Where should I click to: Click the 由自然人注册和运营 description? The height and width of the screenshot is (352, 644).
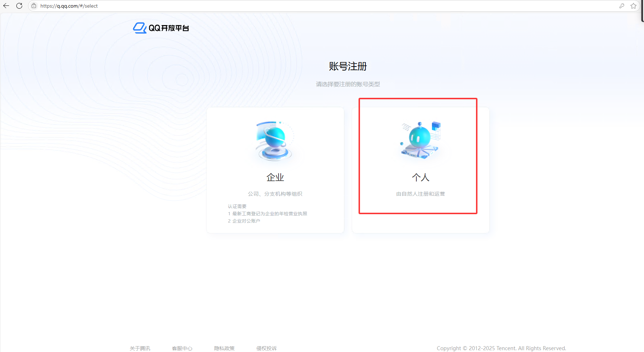pos(420,194)
